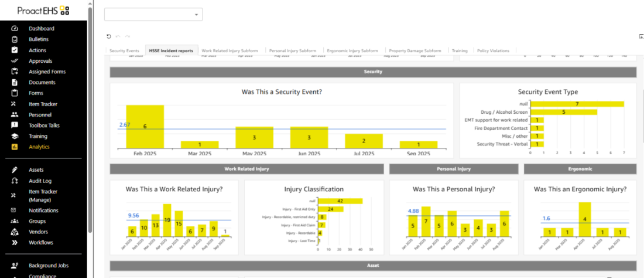This screenshot has height=278, width=644.
Task: Click the Approvals double-check icon
Action: click(15, 61)
